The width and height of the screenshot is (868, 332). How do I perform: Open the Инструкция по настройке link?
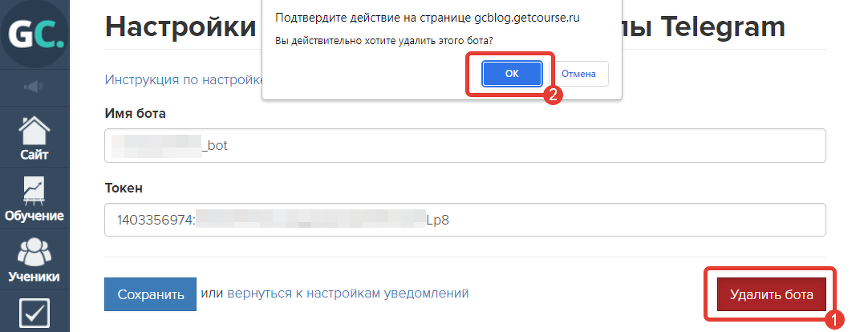(x=183, y=79)
